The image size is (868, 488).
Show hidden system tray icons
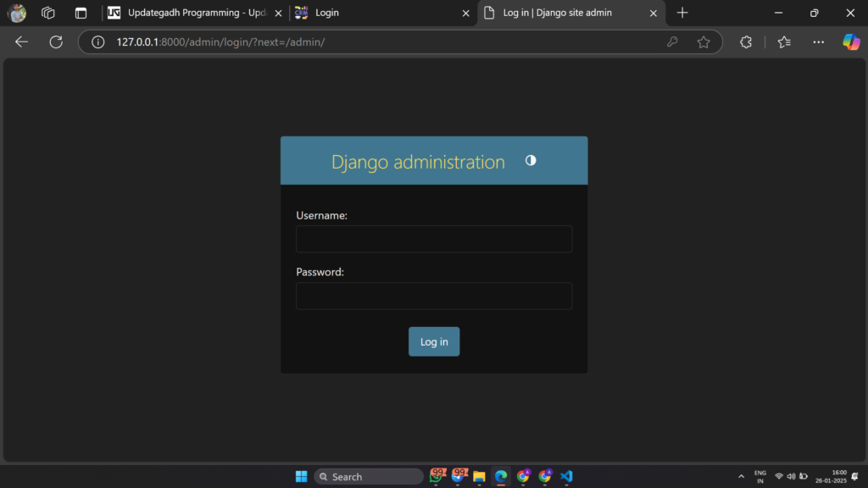[x=741, y=476]
